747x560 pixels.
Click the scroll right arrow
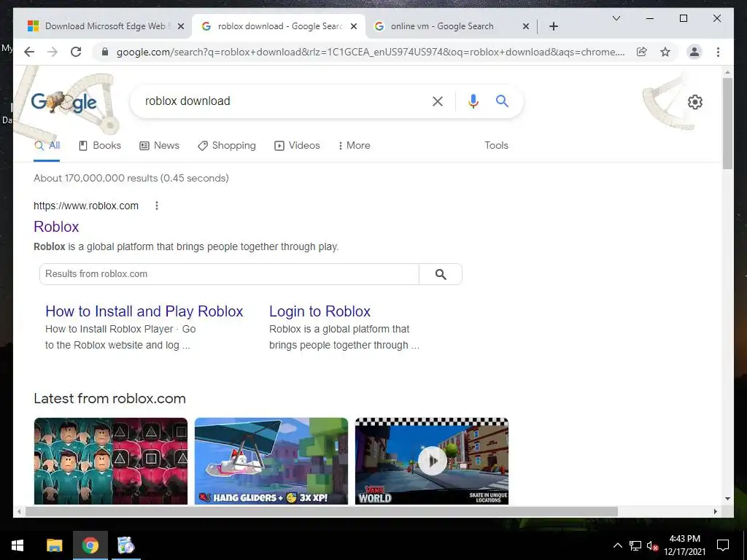pyautogui.click(x=715, y=511)
